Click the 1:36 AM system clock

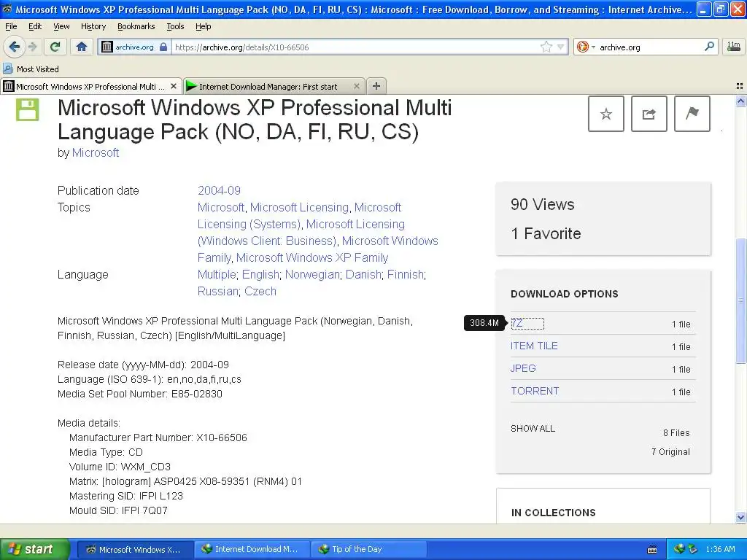(x=720, y=549)
